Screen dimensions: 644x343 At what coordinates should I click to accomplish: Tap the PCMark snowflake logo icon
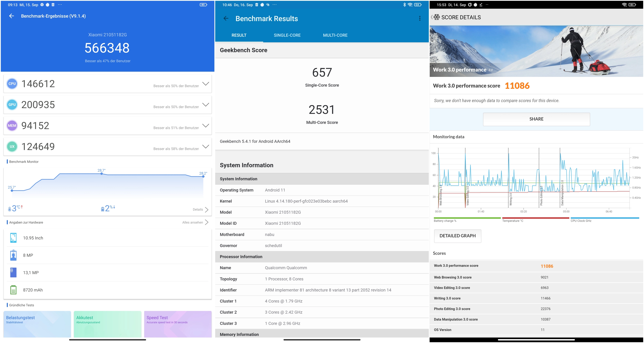click(x=436, y=17)
